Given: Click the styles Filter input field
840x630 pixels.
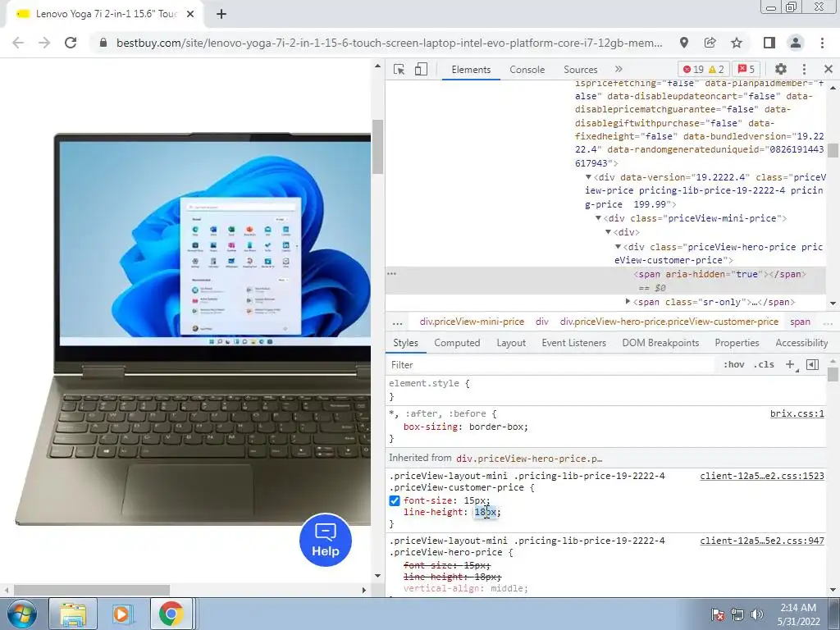Looking at the screenshot, I should (x=552, y=365).
